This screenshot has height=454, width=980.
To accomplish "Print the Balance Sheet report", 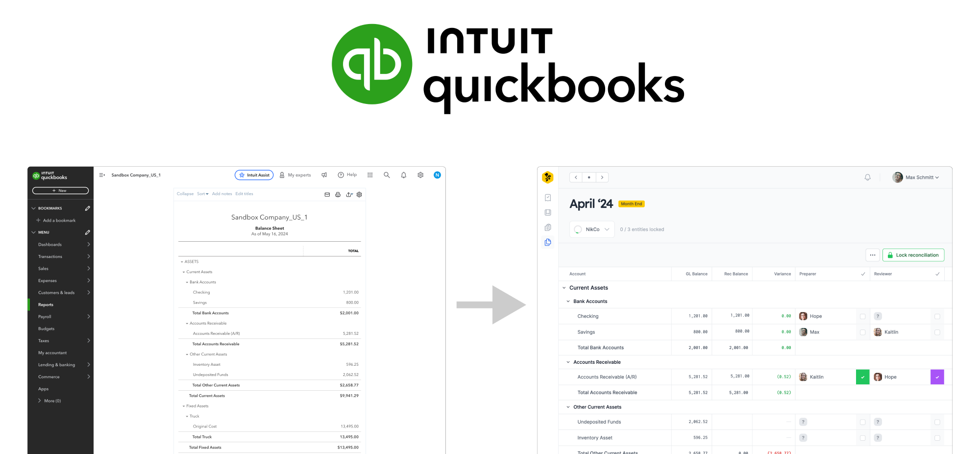I will click(x=338, y=195).
